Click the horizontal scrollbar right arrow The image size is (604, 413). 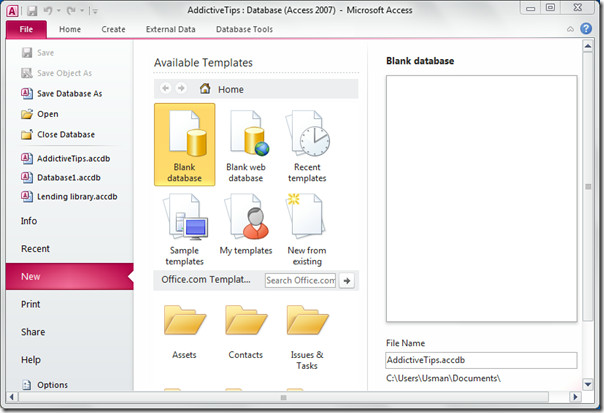click(575, 396)
